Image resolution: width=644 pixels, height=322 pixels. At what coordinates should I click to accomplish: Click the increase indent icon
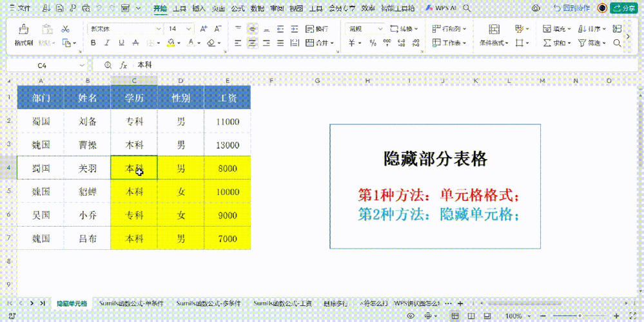pos(295,29)
